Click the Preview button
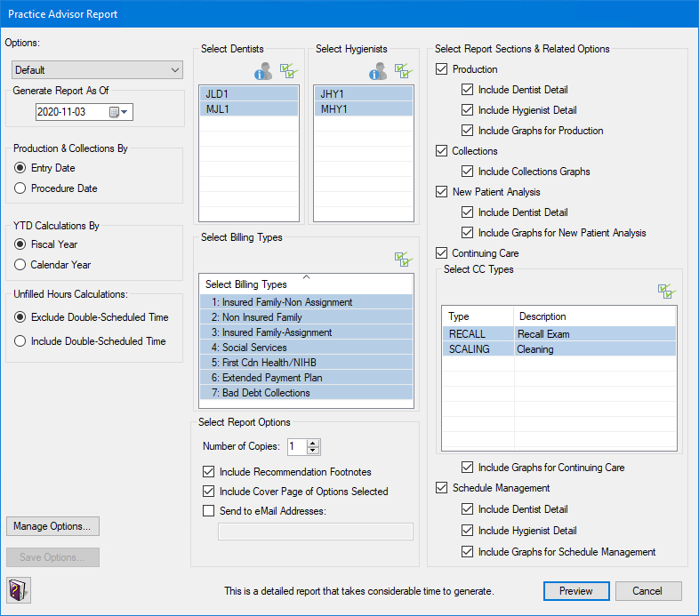The image size is (699, 616). (x=575, y=591)
